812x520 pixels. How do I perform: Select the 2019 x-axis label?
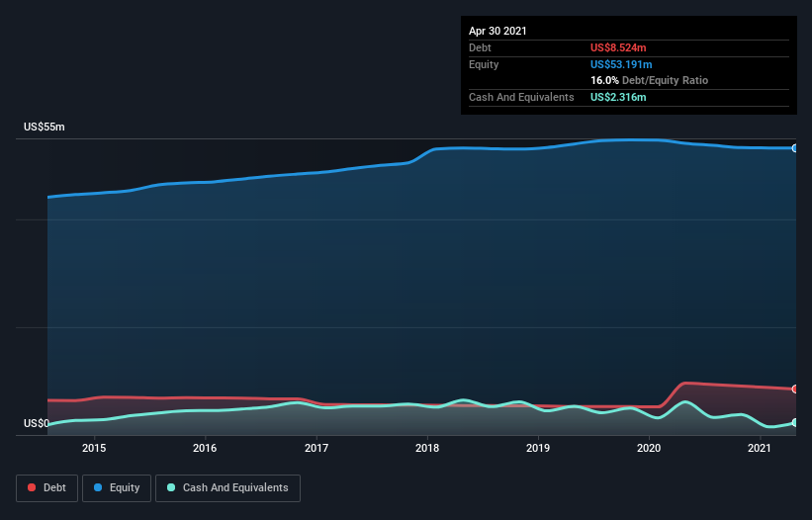tap(538, 448)
